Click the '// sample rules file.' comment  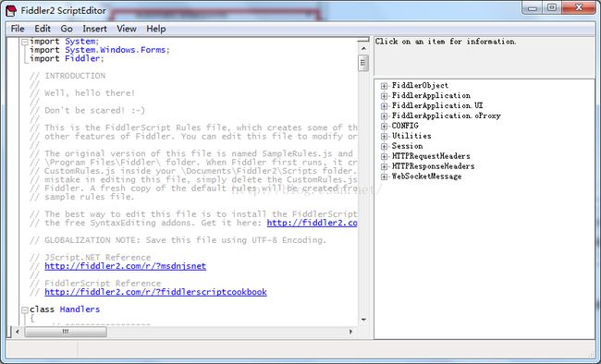pos(82,197)
